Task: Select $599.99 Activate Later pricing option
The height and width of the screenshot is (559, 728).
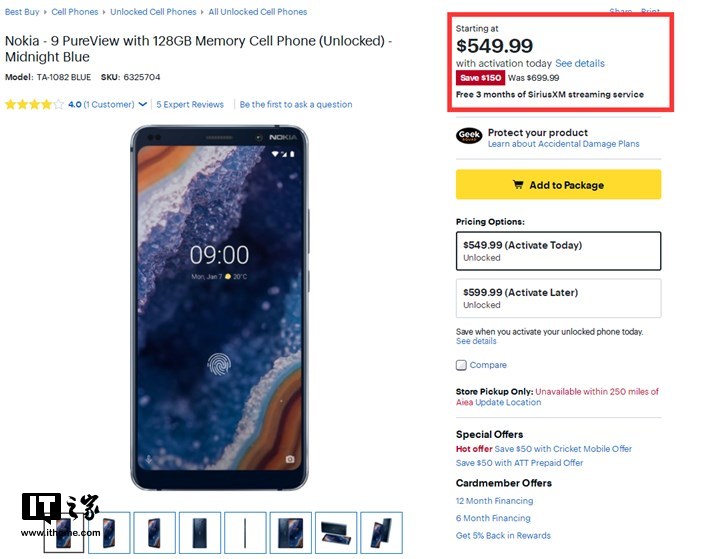Action: click(558, 298)
